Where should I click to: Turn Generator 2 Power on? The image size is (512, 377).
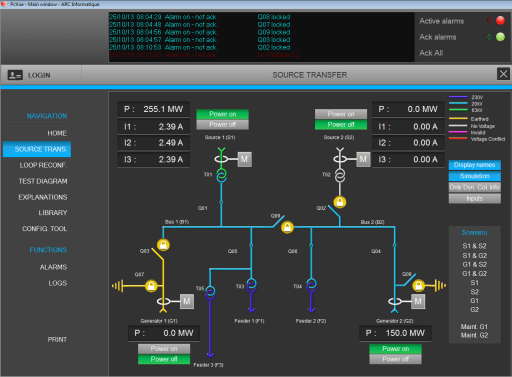pyautogui.click(x=396, y=349)
